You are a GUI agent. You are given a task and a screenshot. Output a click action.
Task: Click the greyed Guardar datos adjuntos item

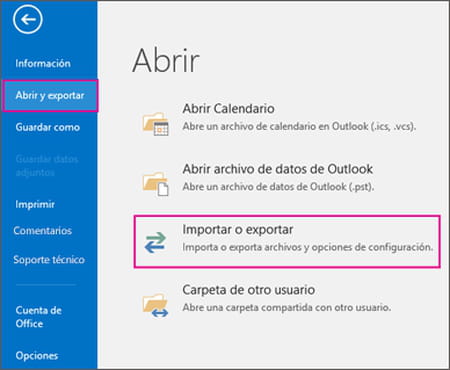47,166
